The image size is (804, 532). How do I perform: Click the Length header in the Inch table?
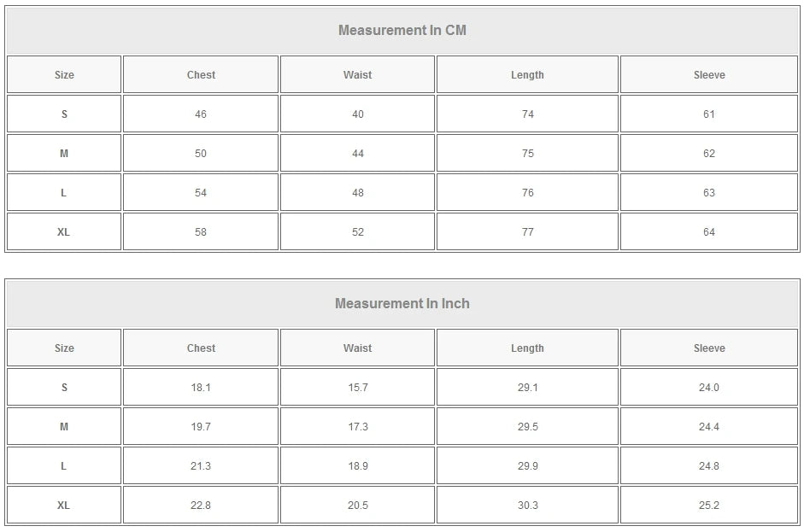coord(527,348)
